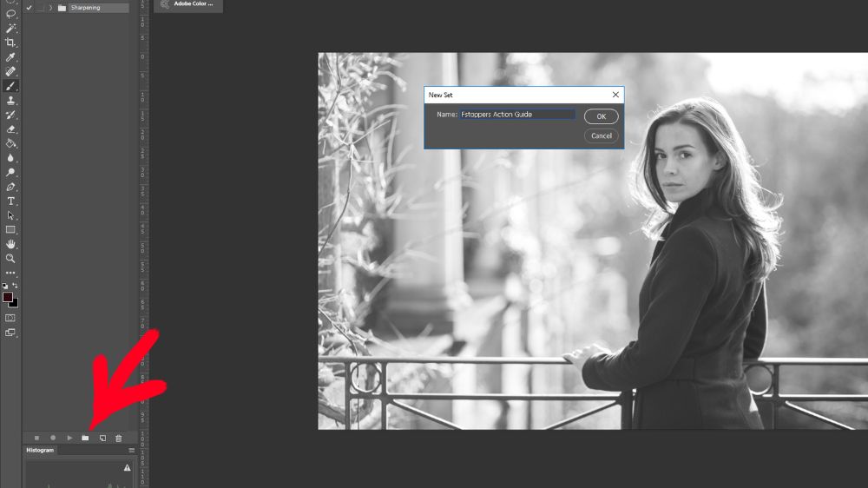
Task: Select the Horizontal Type tool
Action: point(10,201)
